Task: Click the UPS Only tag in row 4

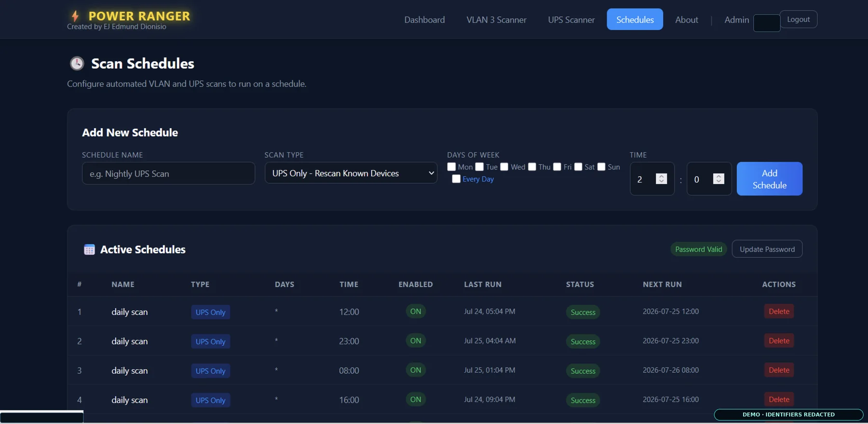Action: click(x=210, y=400)
